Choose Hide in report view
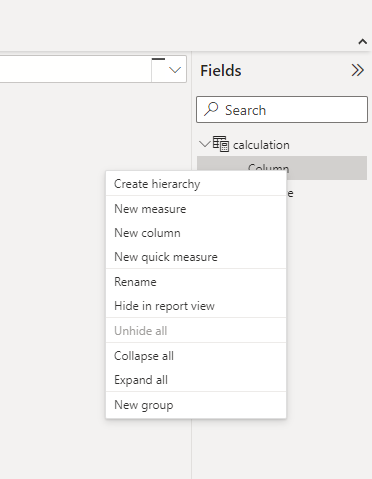 pyautogui.click(x=196, y=306)
